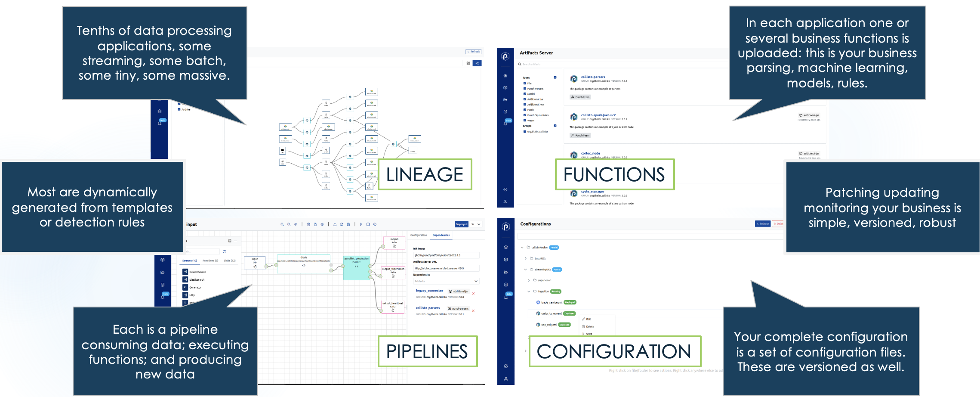The image size is (980, 397).
Task: Click trash delete icon in pipeline toolbar
Action: coord(308,224)
